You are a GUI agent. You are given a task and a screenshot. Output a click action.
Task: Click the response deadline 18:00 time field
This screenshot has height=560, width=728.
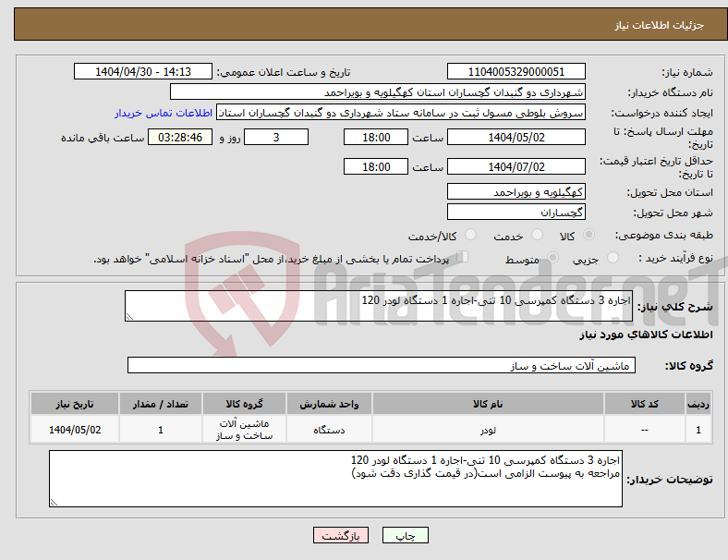tap(376, 137)
